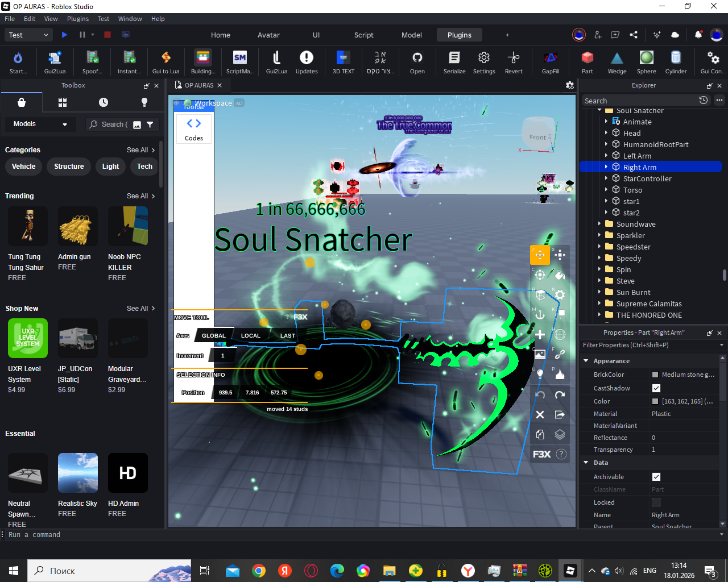
Task: Set F3X axes to LAST
Action: tap(288, 335)
